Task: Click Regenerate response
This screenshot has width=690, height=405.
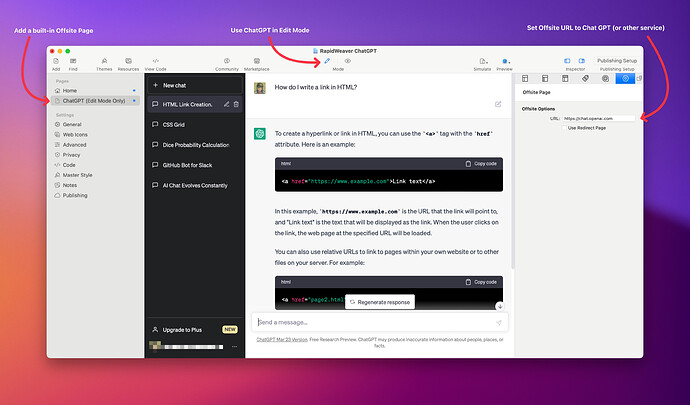Action: (x=380, y=302)
